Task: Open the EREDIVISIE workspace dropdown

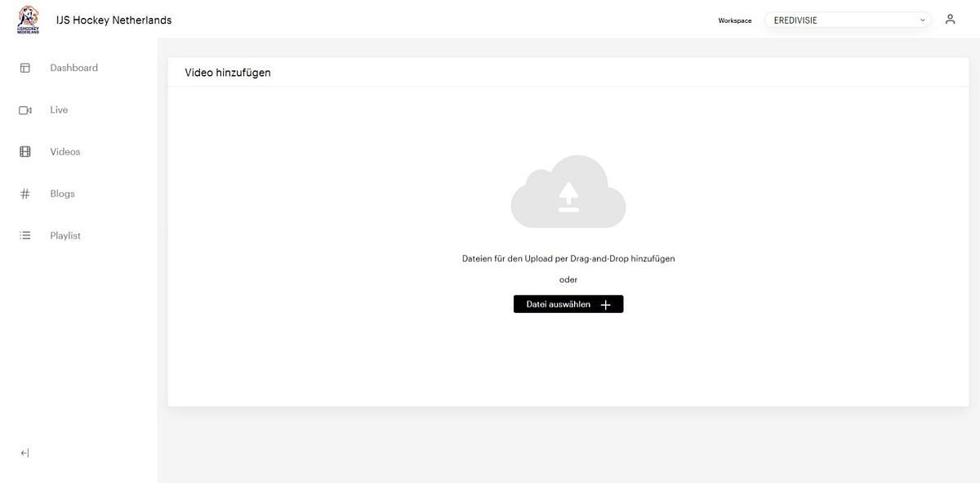Action: tap(847, 19)
